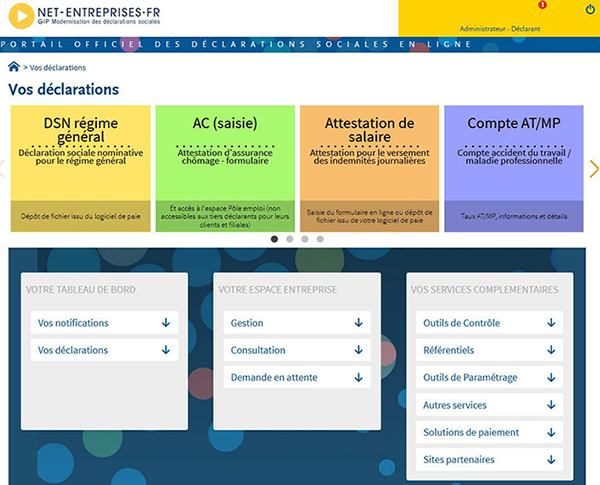
Task: Click the AC tile Pôle emploi footer text
Action: (x=225, y=216)
